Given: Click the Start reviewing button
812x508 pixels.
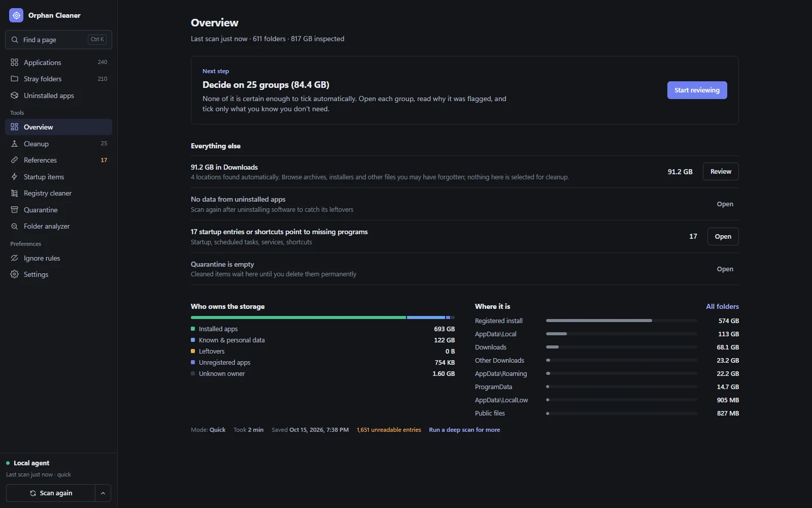Looking at the screenshot, I should (x=697, y=90).
